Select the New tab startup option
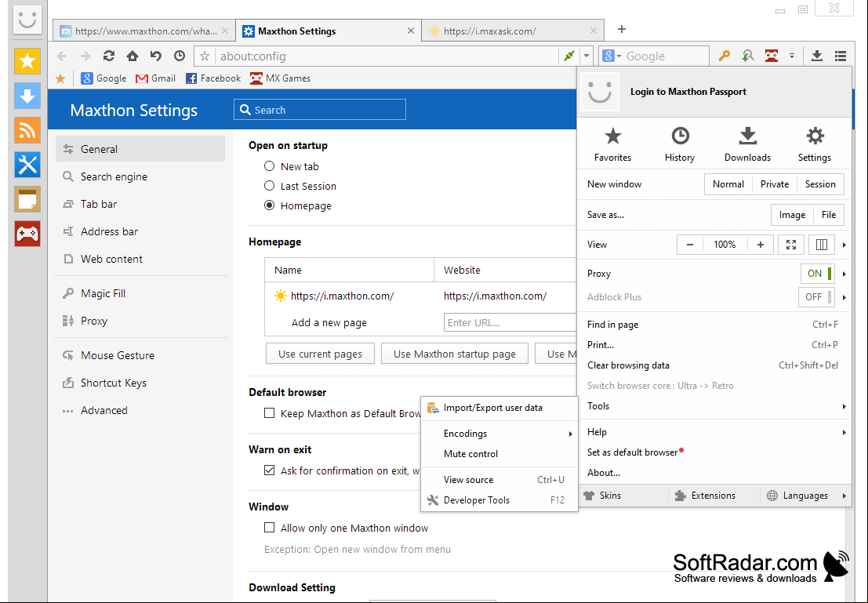The height and width of the screenshot is (603, 868). pos(269,166)
